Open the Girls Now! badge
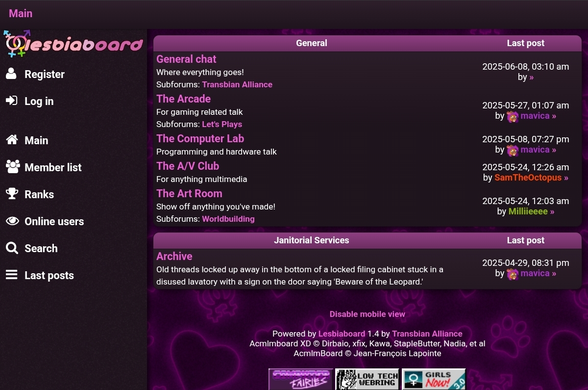Image resolution: width=588 pixels, height=390 pixels. (x=434, y=379)
